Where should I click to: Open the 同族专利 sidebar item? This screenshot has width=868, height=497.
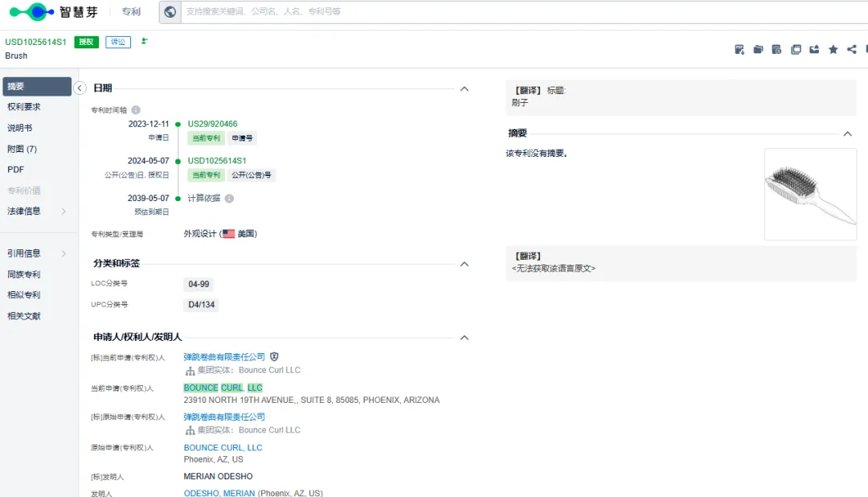[24, 274]
